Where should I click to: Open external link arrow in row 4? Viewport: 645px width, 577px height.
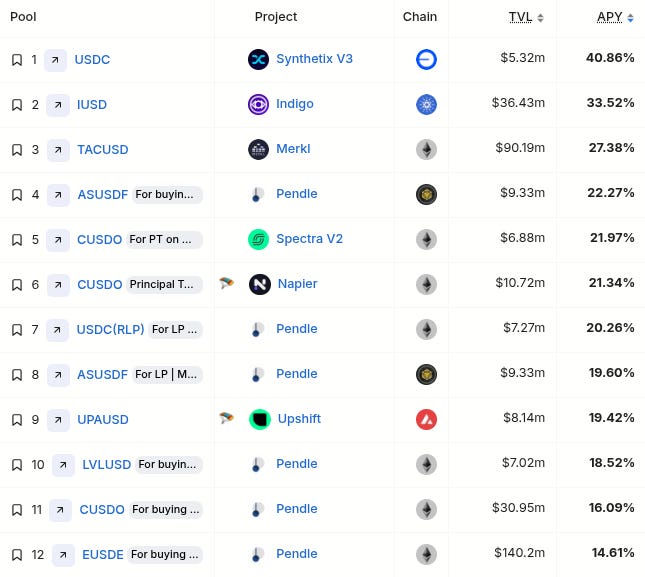(x=58, y=195)
